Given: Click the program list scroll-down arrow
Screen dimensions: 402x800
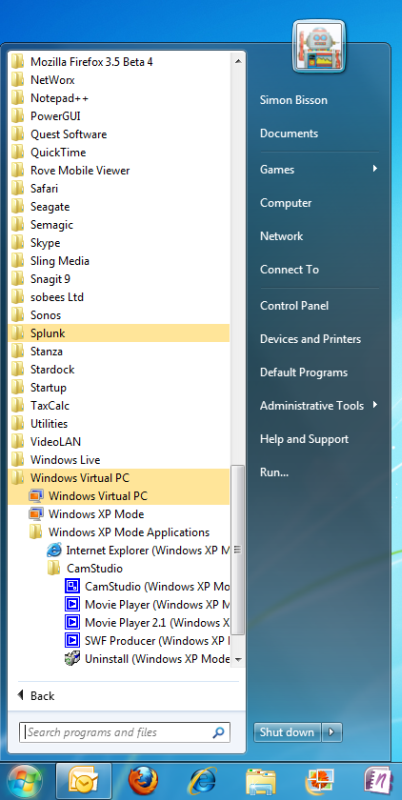Looking at the screenshot, I should pos(237,660).
